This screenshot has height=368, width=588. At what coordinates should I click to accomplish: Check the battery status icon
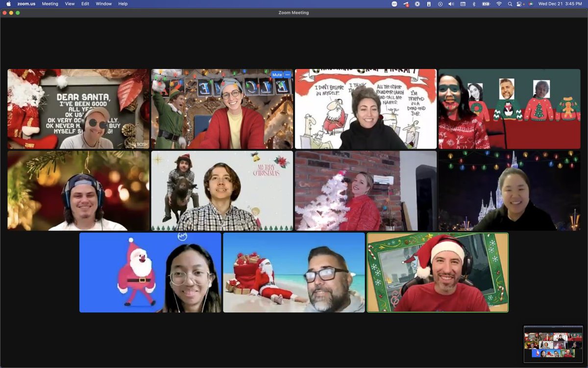[x=485, y=4]
